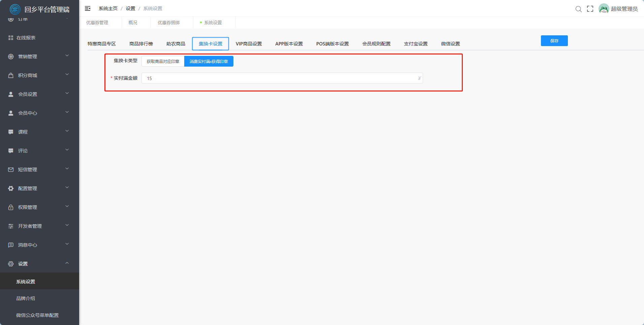Go to 系统主页 breadcrumb link
644x325 pixels.
108,8
